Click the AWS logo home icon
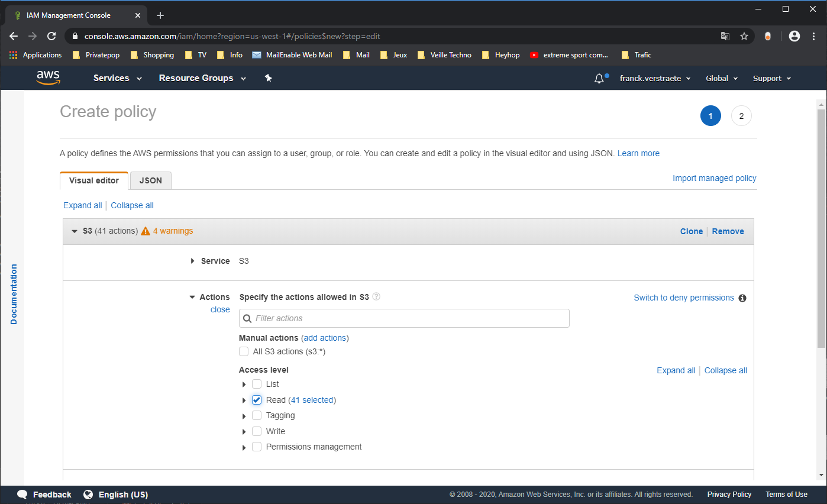Viewport: 827px width, 504px height. click(48, 78)
